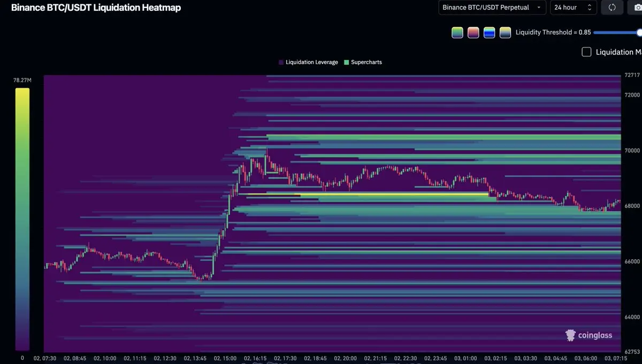Toggle the Supercharts legend series
The width and height of the screenshot is (642, 364).
(x=363, y=63)
